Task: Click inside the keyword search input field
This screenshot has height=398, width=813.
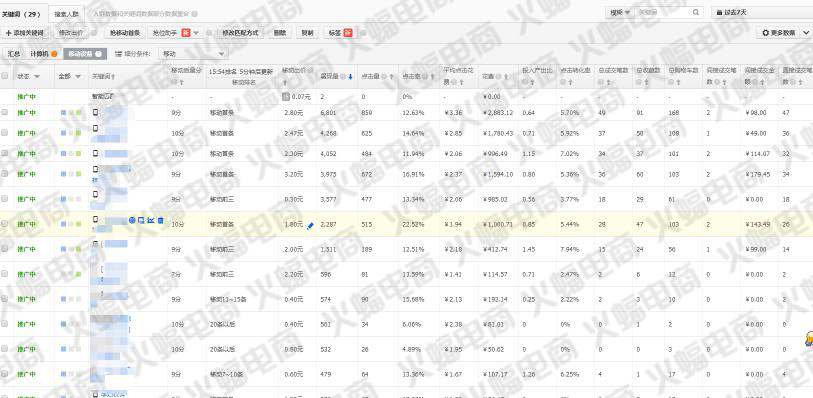Action: [664, 12]
